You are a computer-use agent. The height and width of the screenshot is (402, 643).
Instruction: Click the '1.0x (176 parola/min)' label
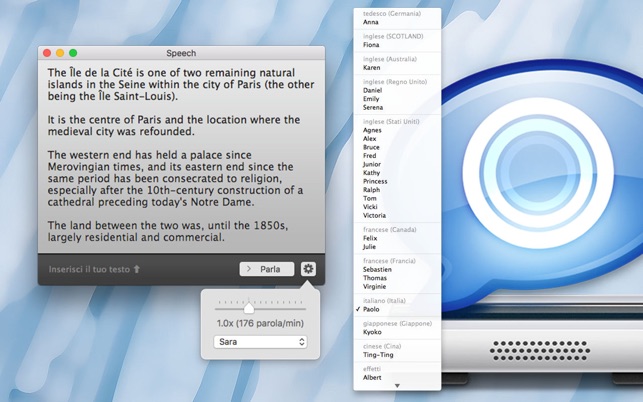(260, 323)
